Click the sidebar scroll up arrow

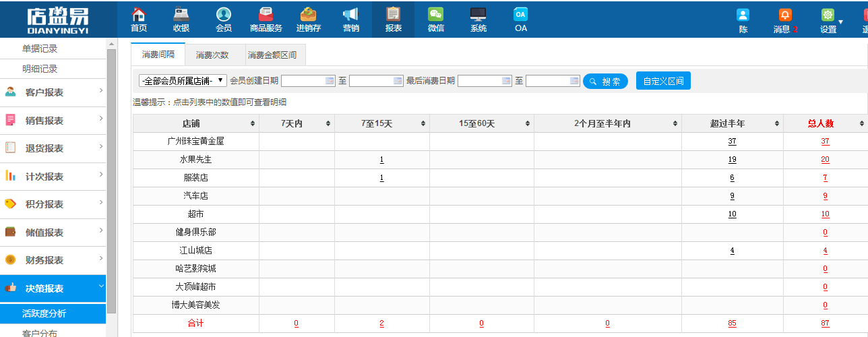(x=112, y=44)
